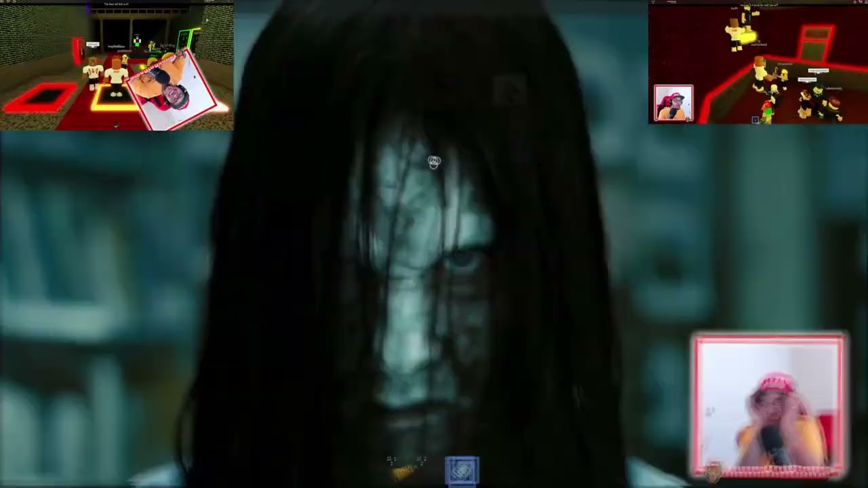This screenshot has height=488, width=868.
Task: Click the small webcam frame in right inset
Action: (x=673, y=102)
